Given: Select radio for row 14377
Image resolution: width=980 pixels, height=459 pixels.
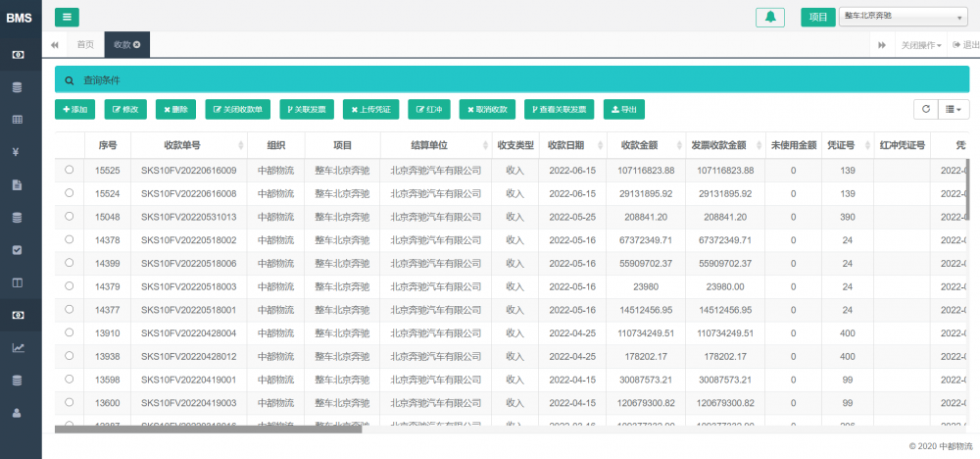Looking at the screenshot, I should (70, 309).
